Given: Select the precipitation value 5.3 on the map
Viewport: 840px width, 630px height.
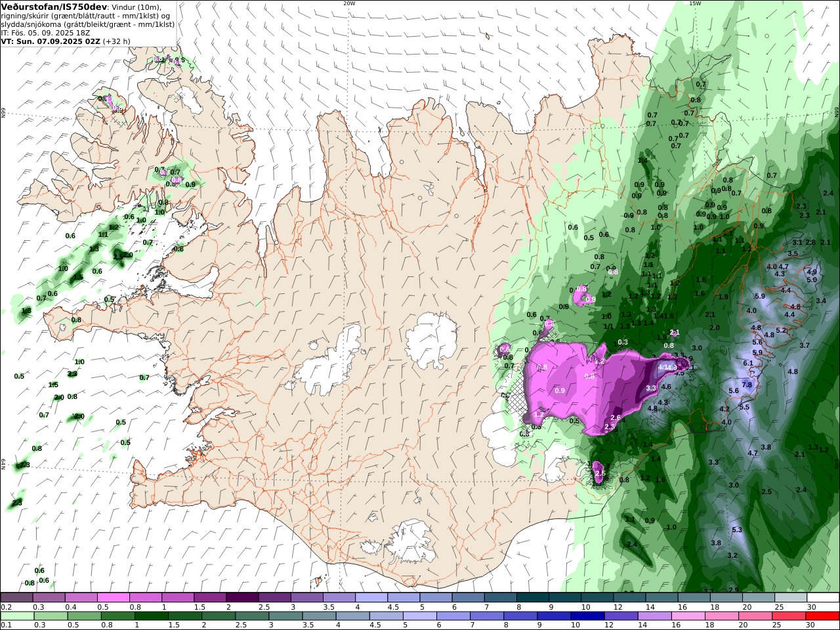Looking at the screenshot, I should click(x=737, y=530).
